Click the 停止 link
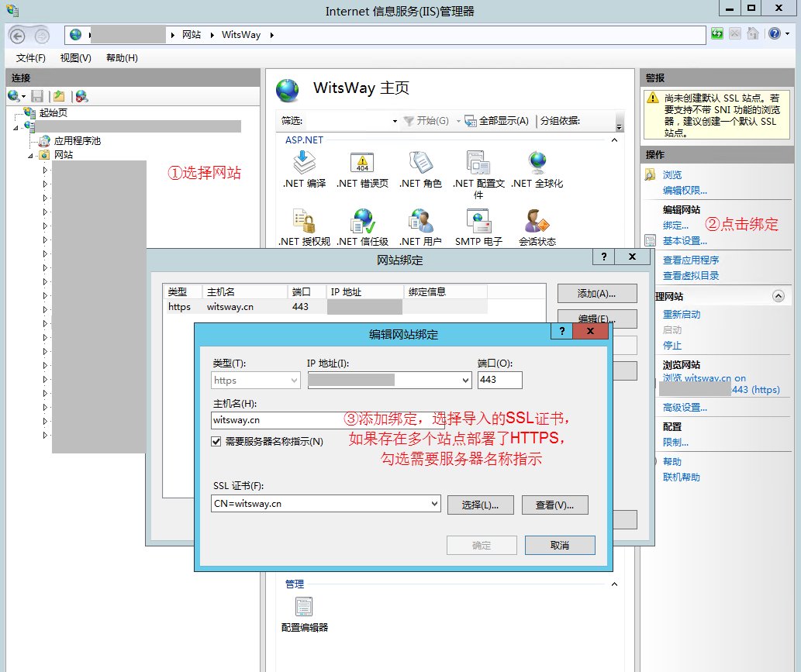This screenshot has height=672, width=801. 672,345
